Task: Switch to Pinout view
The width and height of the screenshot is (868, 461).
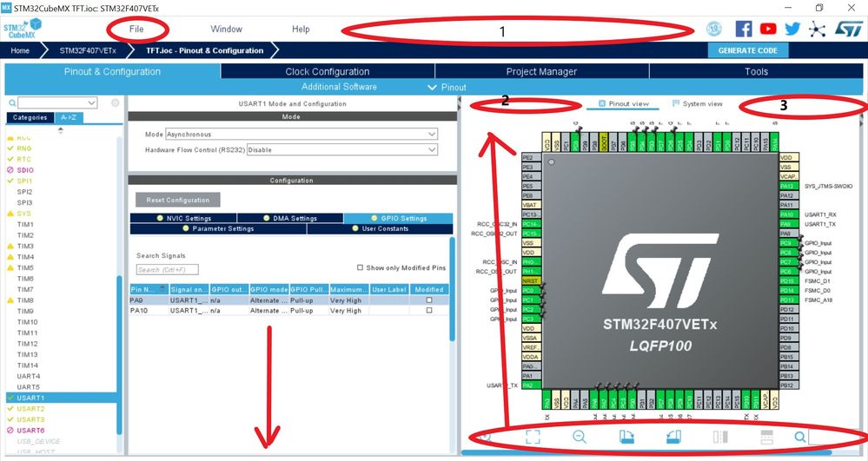Action: 623,103
